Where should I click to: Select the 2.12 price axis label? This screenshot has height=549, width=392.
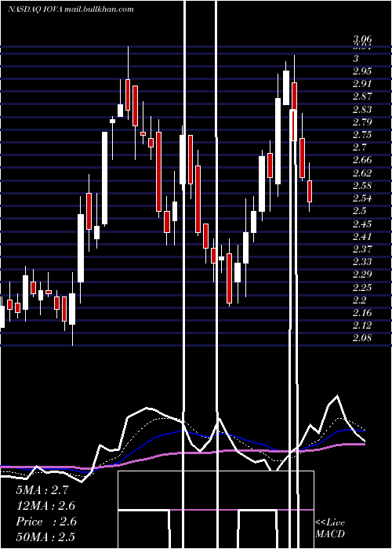(x=362, y=325)
